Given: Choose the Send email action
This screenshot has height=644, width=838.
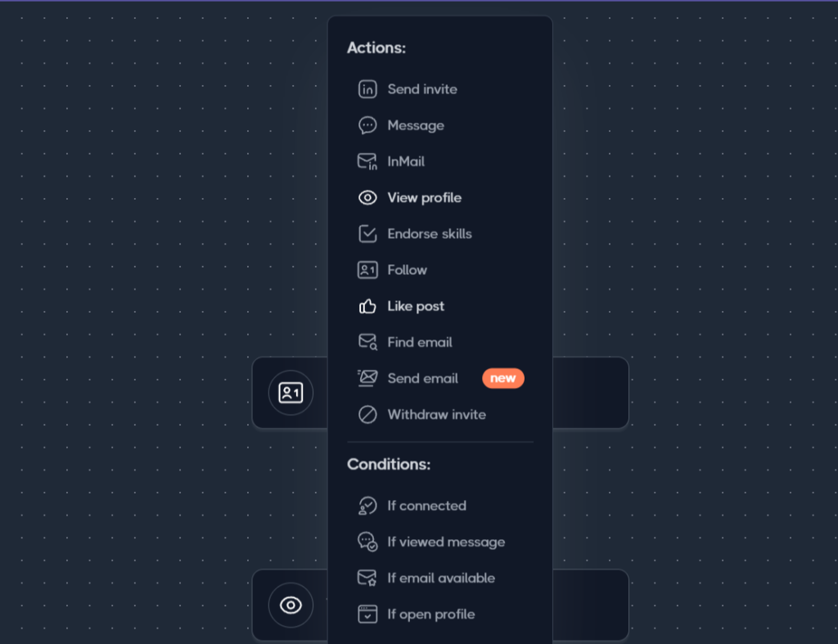Looking at the screenshot, I should pyautogui.click(x=422, y=378).
